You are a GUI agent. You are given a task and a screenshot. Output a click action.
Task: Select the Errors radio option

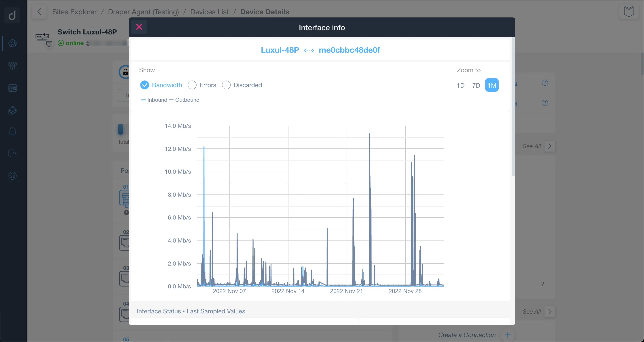192,85
